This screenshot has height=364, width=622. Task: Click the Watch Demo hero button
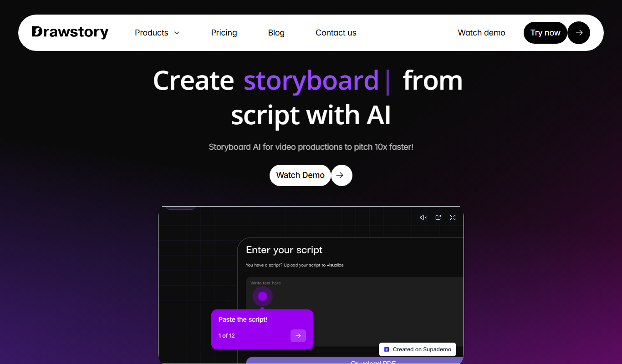[300, 175]
